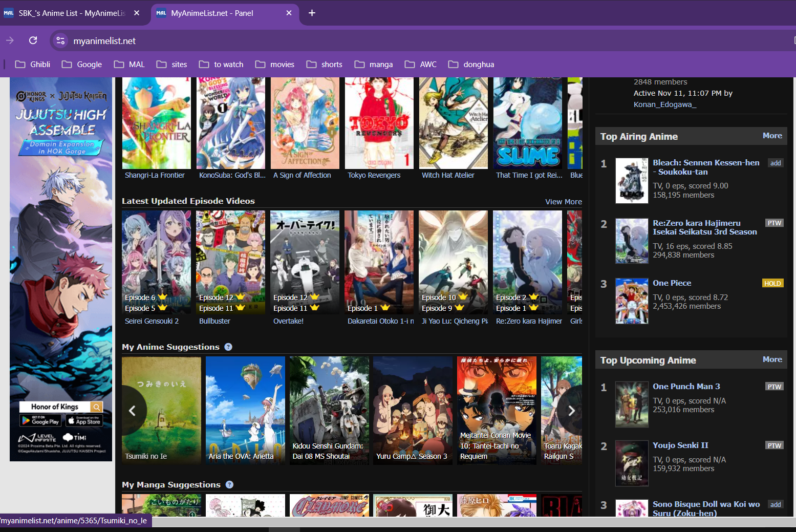The width and height of the screenshot is (796, 532).
Task: Open Youjo Senki II title link
Action: coord(680,445)
